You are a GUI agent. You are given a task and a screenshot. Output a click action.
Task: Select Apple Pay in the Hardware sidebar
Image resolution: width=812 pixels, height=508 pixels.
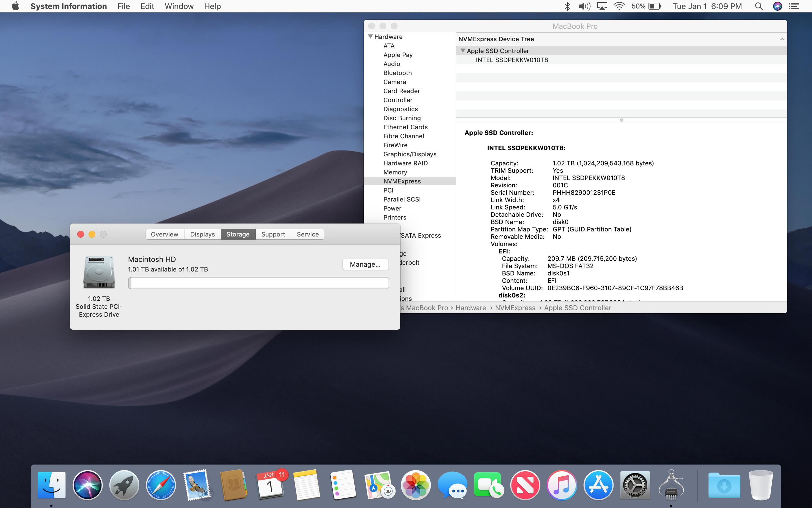tap(398, 55)
